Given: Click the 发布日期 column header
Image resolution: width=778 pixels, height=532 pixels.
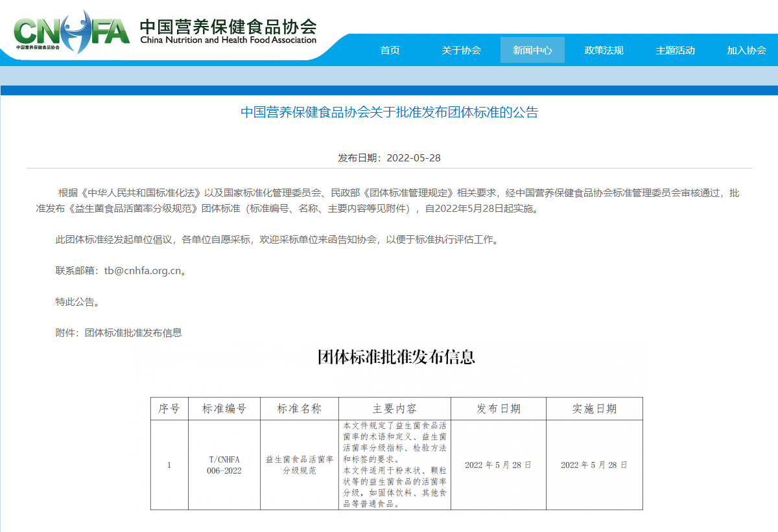Looking at the screenshot, I should 499,409.
